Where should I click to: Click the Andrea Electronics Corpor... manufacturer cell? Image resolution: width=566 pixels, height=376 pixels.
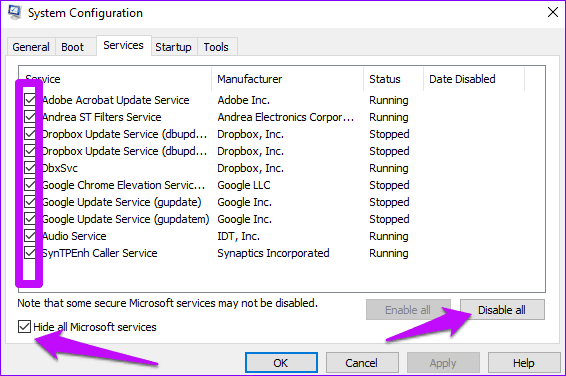pyautogui.click(x=286, y=117)
